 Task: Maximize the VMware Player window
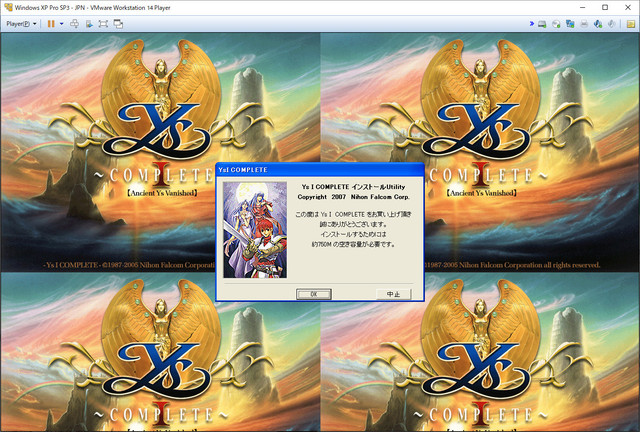tap(605, 7)
